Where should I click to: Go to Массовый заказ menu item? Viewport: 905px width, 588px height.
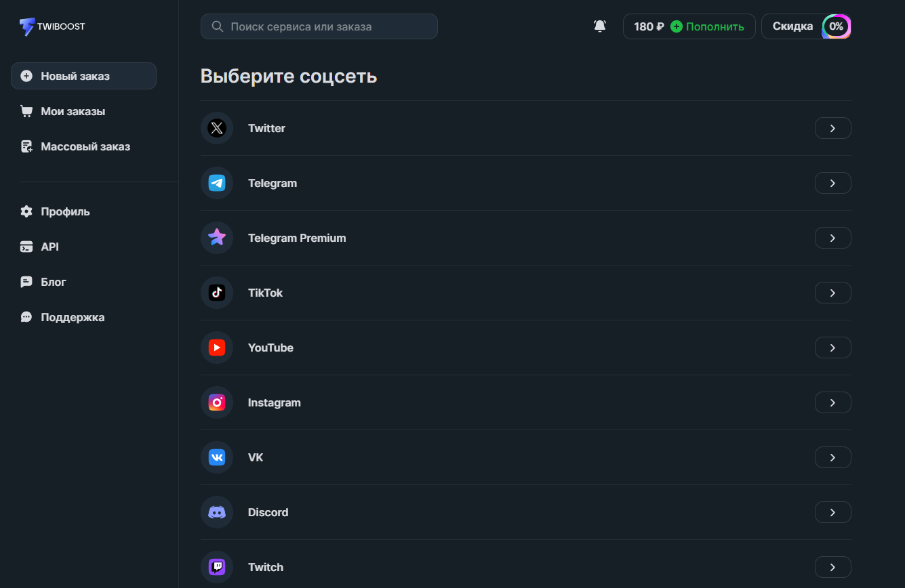pyautogui.click(x=85, y=146)
